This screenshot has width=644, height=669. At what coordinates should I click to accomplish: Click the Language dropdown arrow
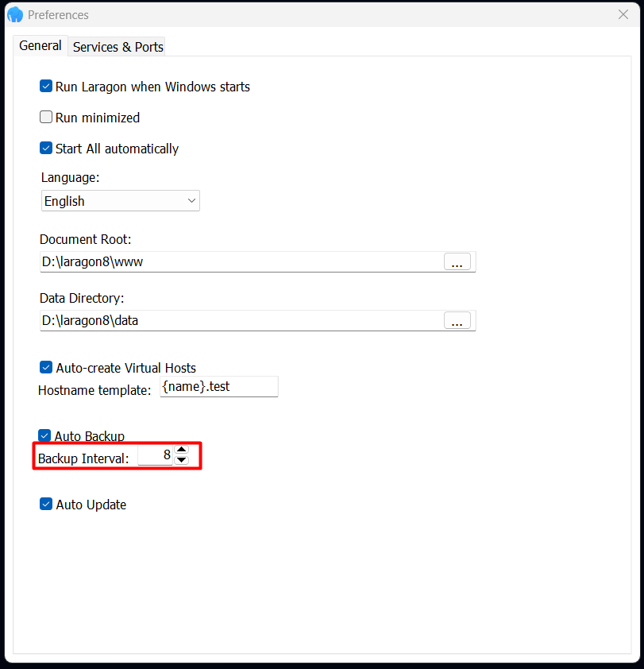pyautogui.click(x=191, y=200)
